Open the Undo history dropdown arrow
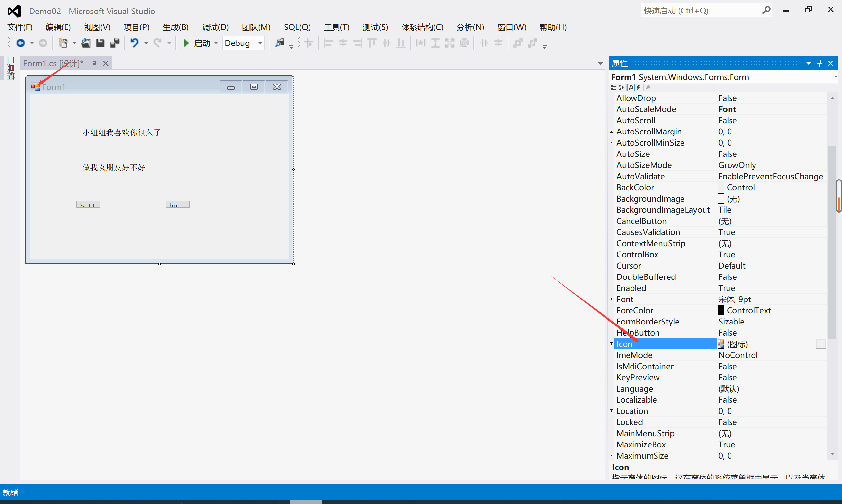 click(146, 43)
